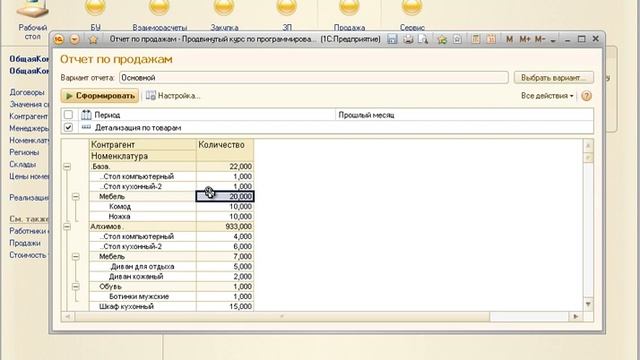Open Склады in the side panel
The width and height of the screenshot is (640, 360).
coord(23,164)
